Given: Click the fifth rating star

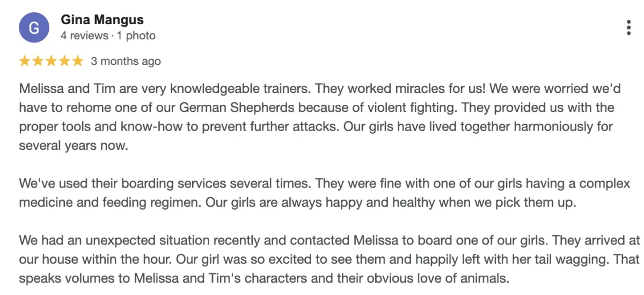Looking at the screenshot, I should (x=78, y=61).
